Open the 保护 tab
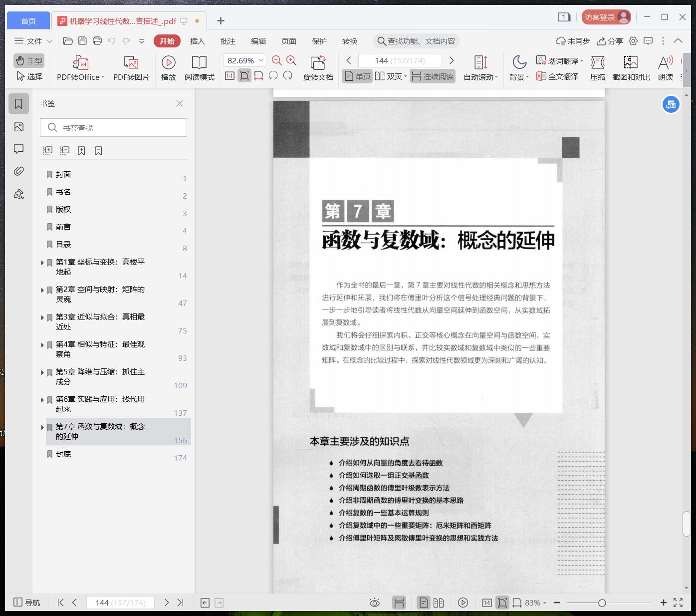The image size is (696, 616). click(x=319, y=41)
